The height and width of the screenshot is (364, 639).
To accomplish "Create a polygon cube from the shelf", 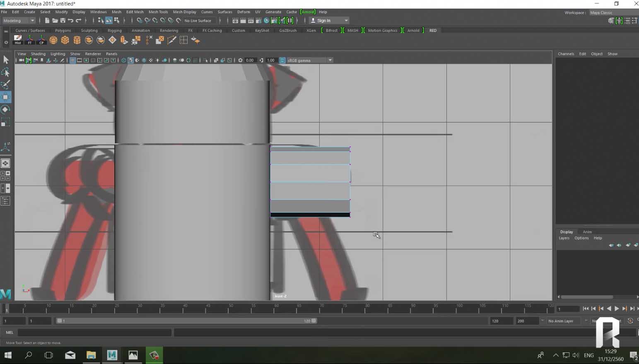I will pos(65,40).
